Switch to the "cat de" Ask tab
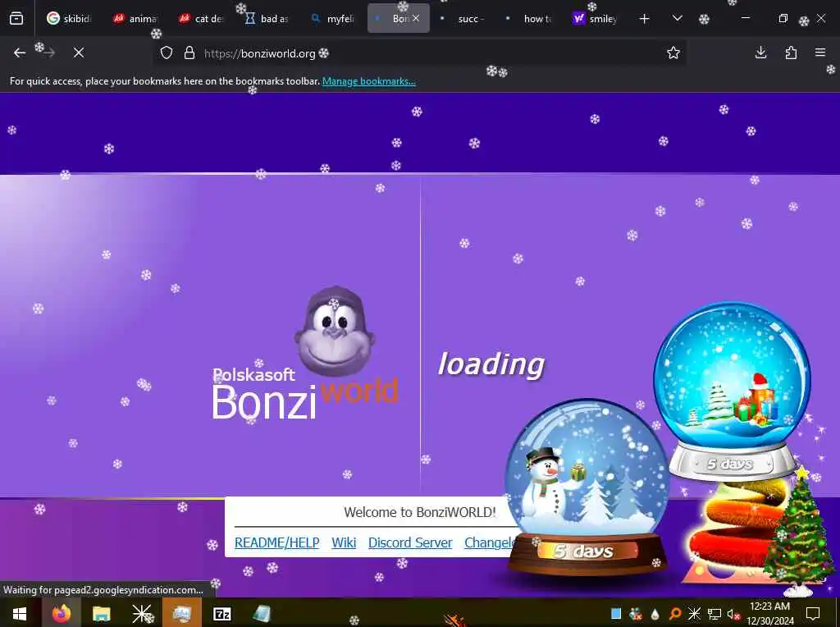 click(x=202, y=19)
